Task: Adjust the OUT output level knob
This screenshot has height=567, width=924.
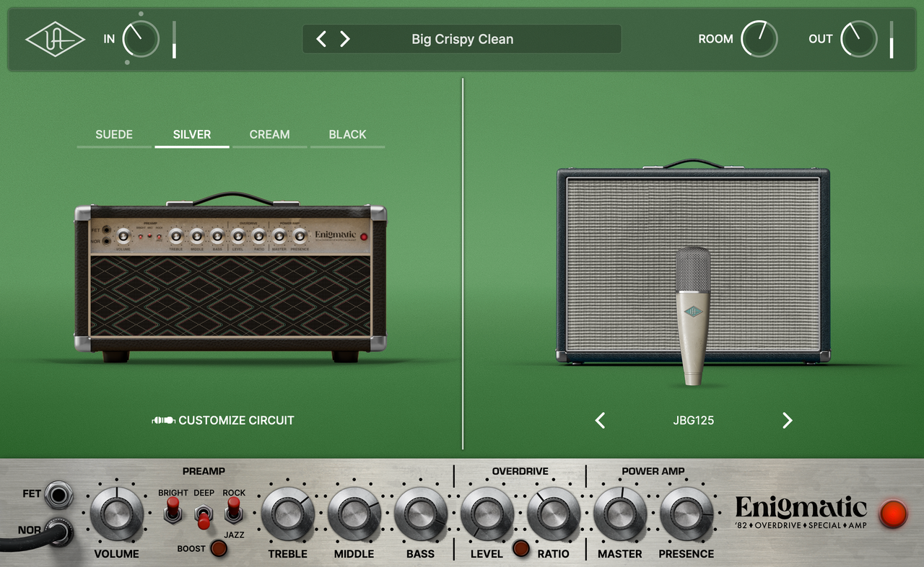Action: click(858, 39)
